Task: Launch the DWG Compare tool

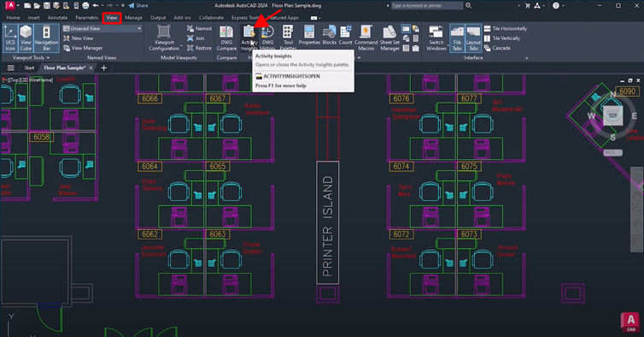Action: click(x=226, y=38)
